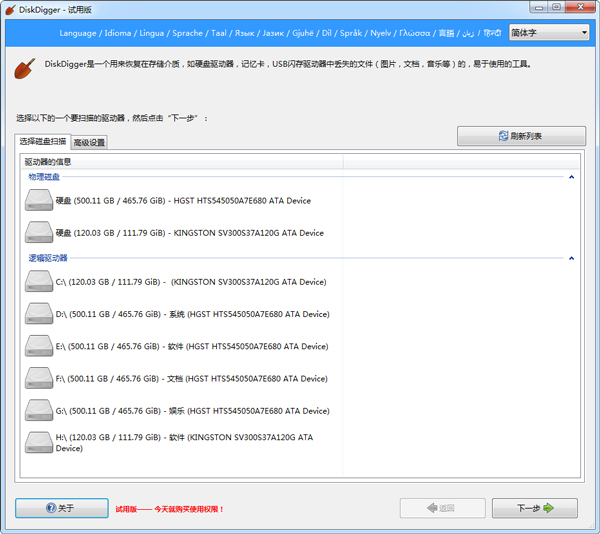Click the red trial purchase link 试用版

click(x=170, y=509)
